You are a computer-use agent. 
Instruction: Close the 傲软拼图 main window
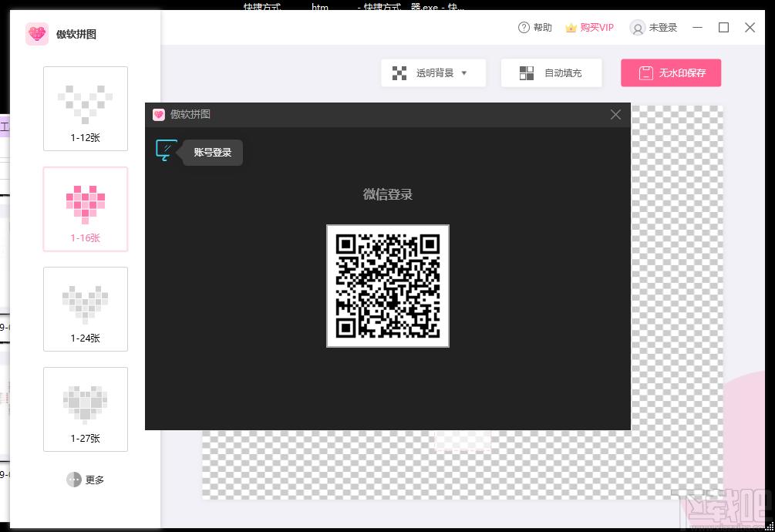click(750, 28)
